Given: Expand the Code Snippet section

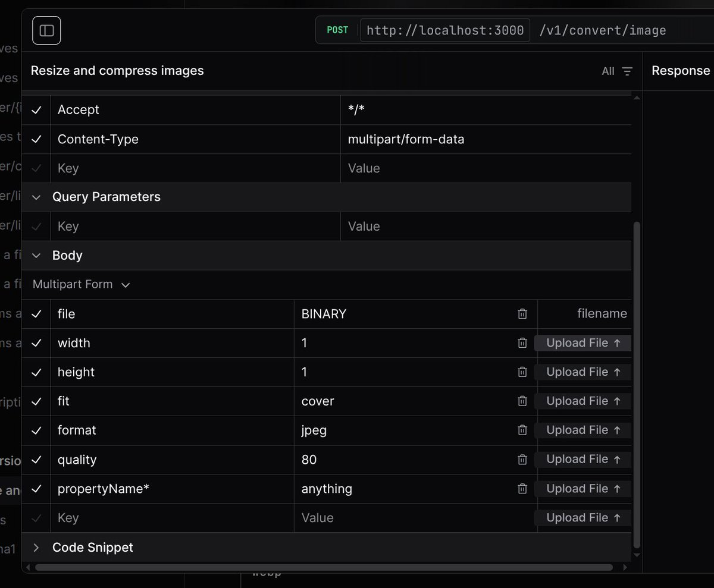Looking at the screenshot, I should (x=36, y=548).
